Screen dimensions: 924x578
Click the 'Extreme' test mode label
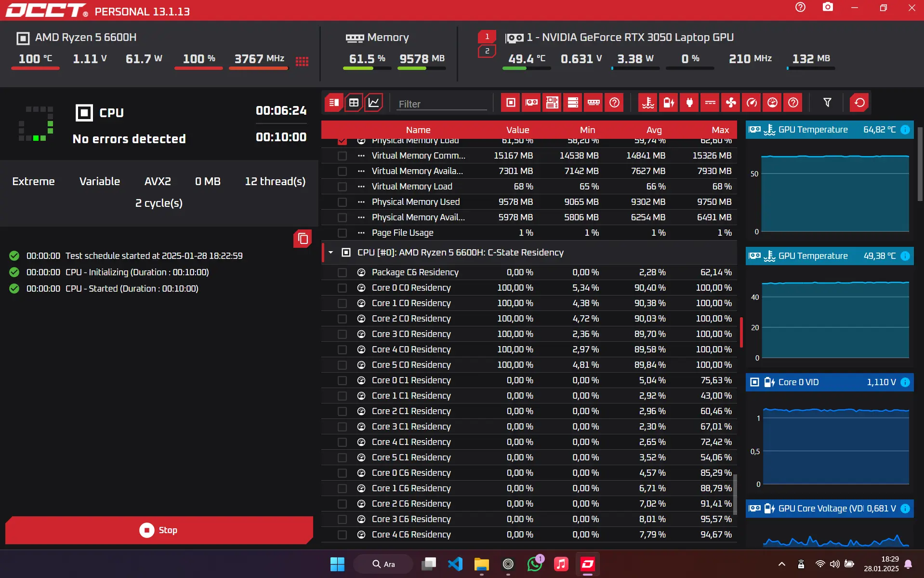(x=33, y=182)
